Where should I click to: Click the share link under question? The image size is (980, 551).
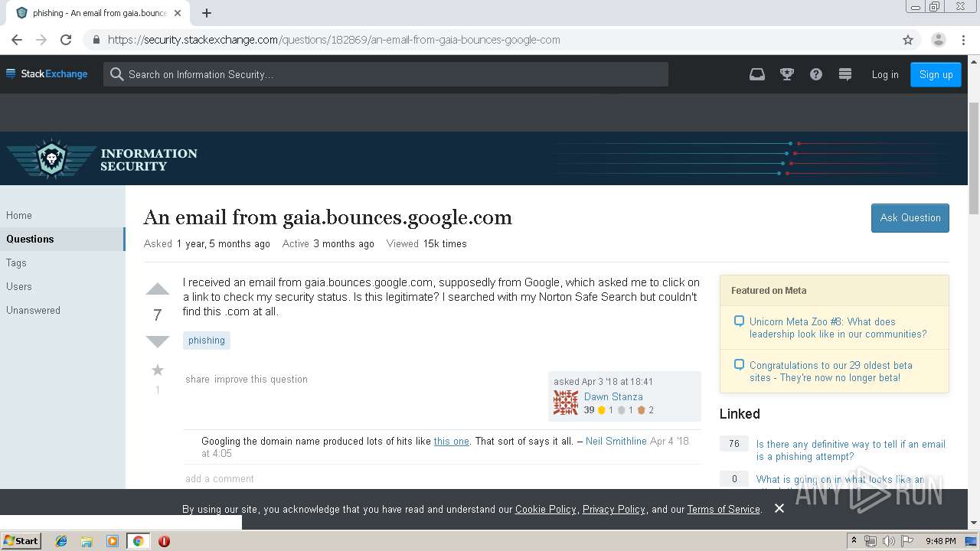tap(198, 379)
